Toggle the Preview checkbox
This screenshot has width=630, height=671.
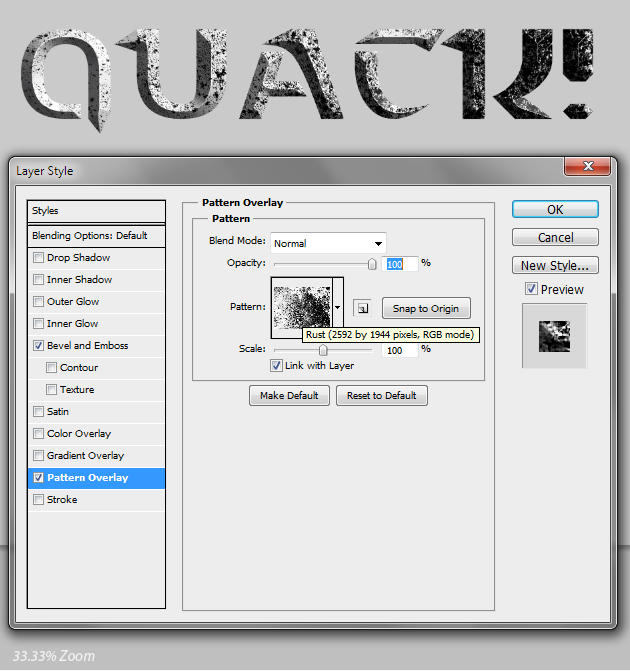pyautogui.click(x=531, y=289)
